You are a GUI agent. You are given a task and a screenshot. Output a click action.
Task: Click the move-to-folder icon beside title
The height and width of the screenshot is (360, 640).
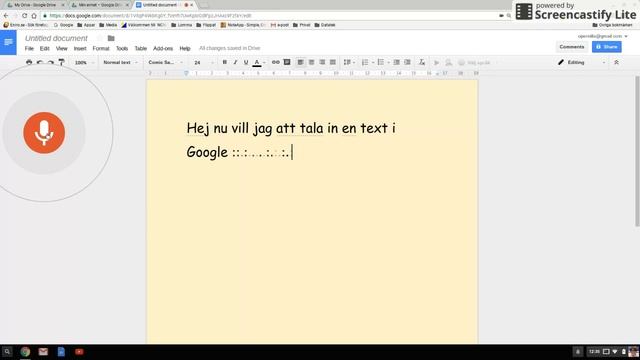point(111,38)
